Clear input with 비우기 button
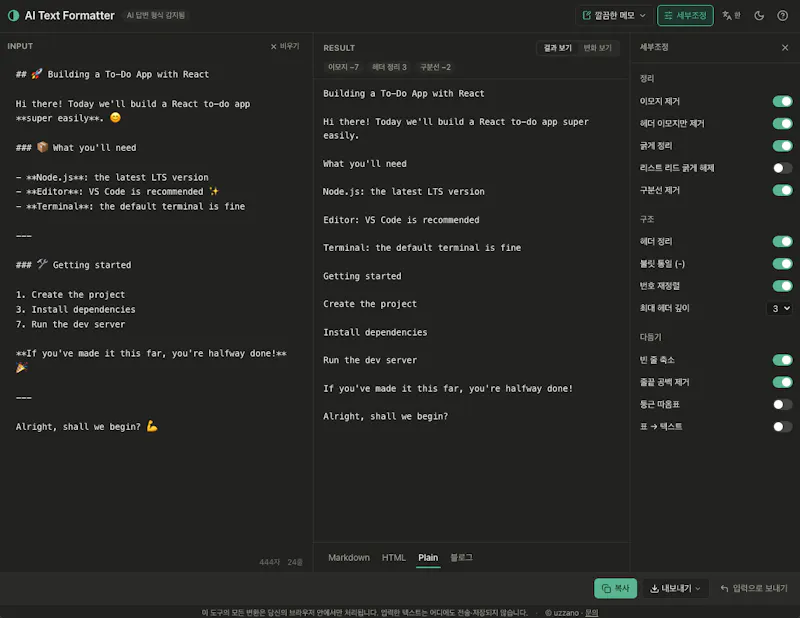The image size is (800, 618). point(285,46)
